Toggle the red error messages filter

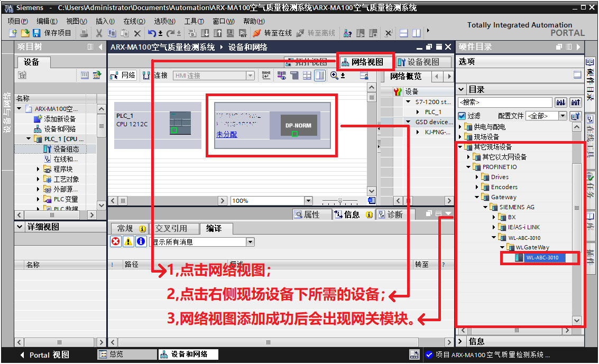[x=116, y=241]
